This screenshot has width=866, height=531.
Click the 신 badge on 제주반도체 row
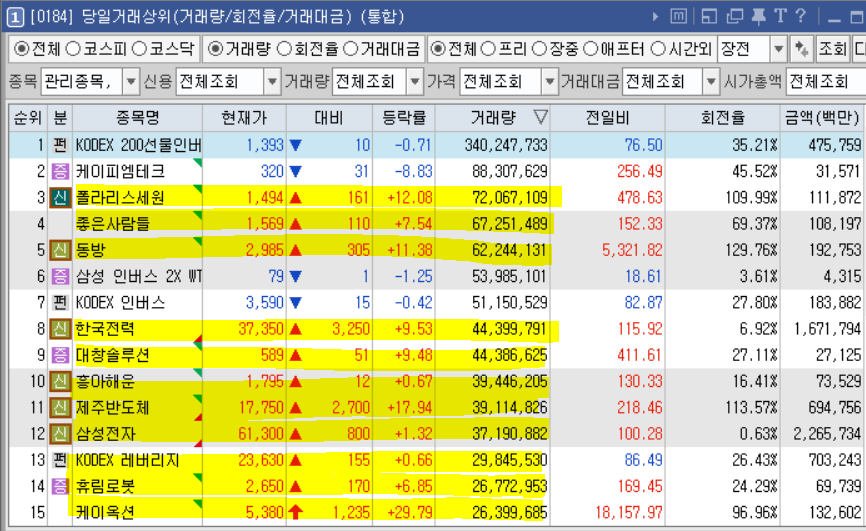coord(60,408)
